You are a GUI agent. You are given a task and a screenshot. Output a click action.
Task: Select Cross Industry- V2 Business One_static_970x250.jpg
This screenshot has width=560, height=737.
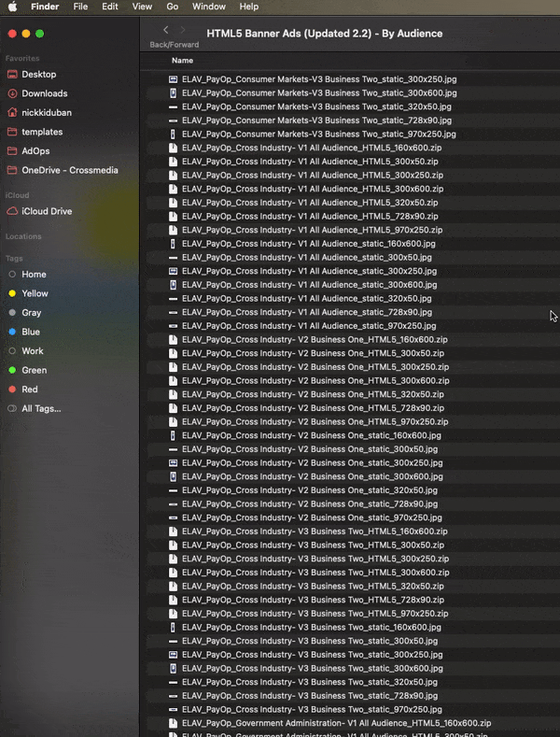click(x=312, y=518)
